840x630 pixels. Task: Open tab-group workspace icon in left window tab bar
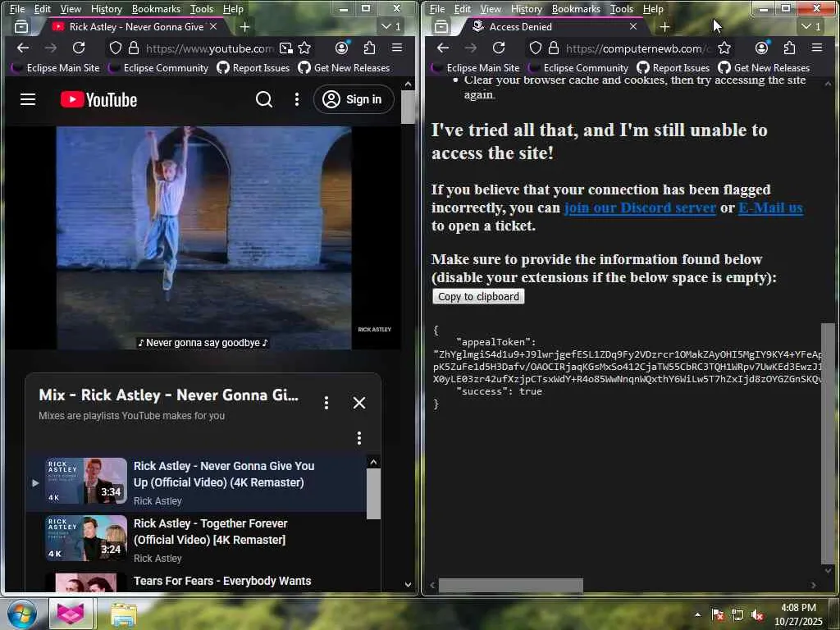pyautogui.click(x=21, y=27)
